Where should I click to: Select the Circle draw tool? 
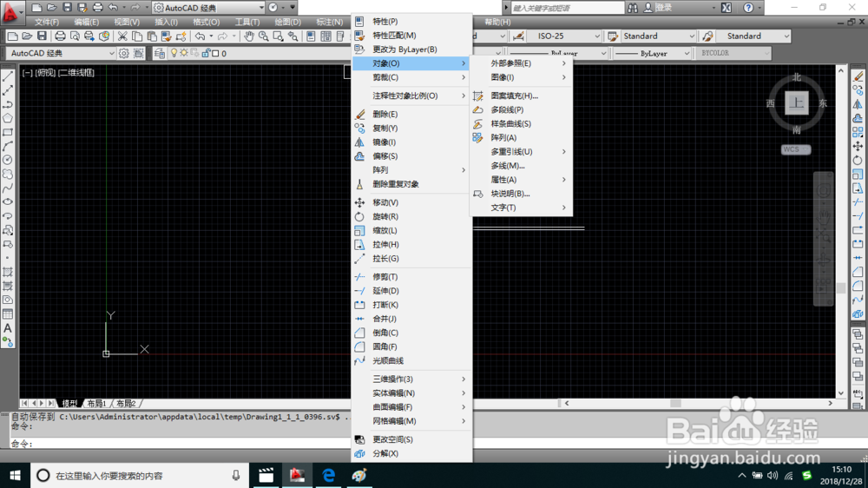pyautogui.click(x=8, y=160)
